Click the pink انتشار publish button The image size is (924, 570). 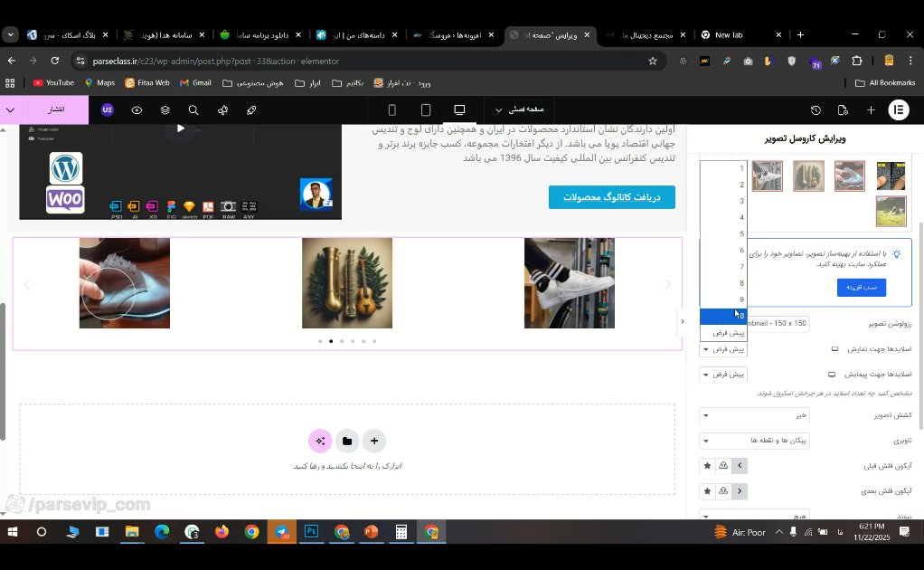56,110
